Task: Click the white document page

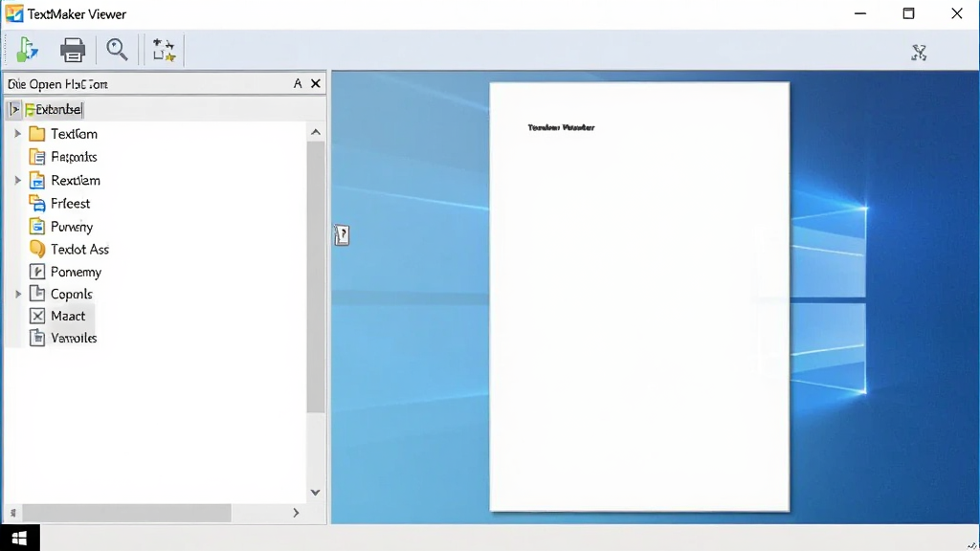Action: (639, 297)
